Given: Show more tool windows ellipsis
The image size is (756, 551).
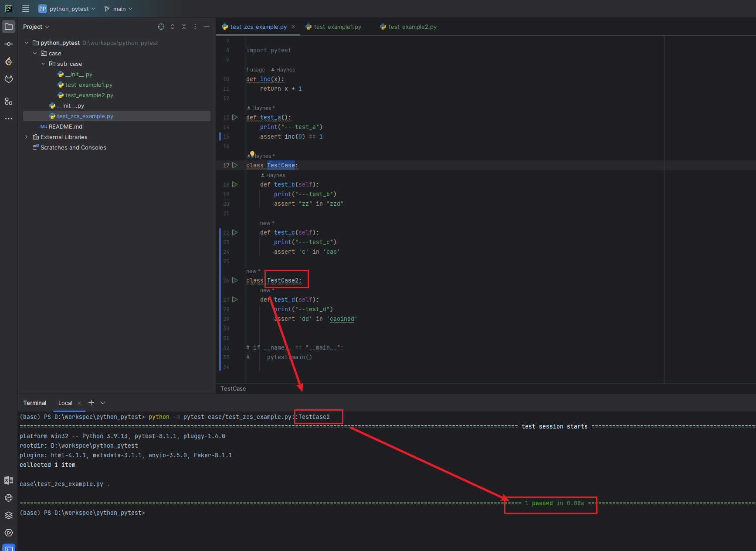Looking at the screenshot, I should coord(9,119).
